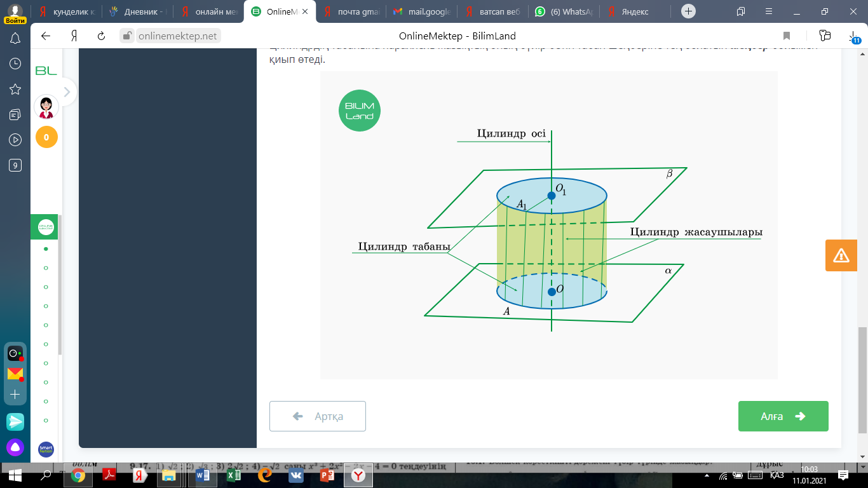Screen dimensions: 868x488
Task: Go to previous slide with 'Артқа'
Action: click(x=318, y=416)
